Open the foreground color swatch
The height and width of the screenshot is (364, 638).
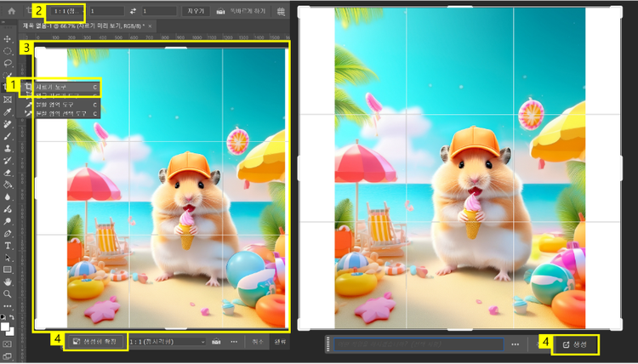[x=4, y=327]
